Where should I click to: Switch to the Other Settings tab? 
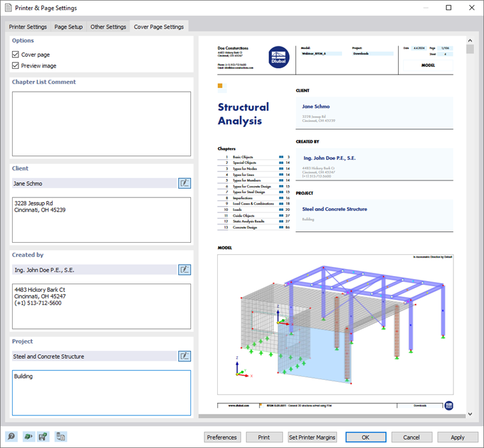click(x=108, y=27)
